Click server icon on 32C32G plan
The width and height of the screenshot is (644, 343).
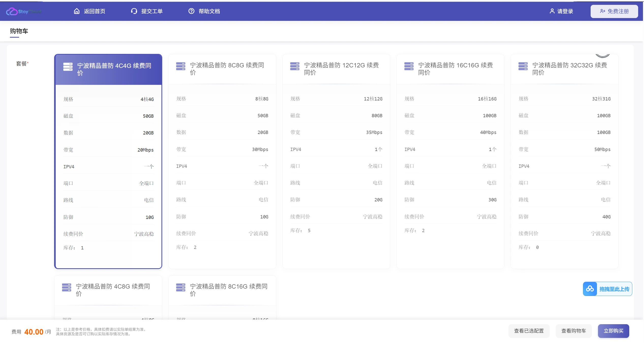[x=523, y=66]
